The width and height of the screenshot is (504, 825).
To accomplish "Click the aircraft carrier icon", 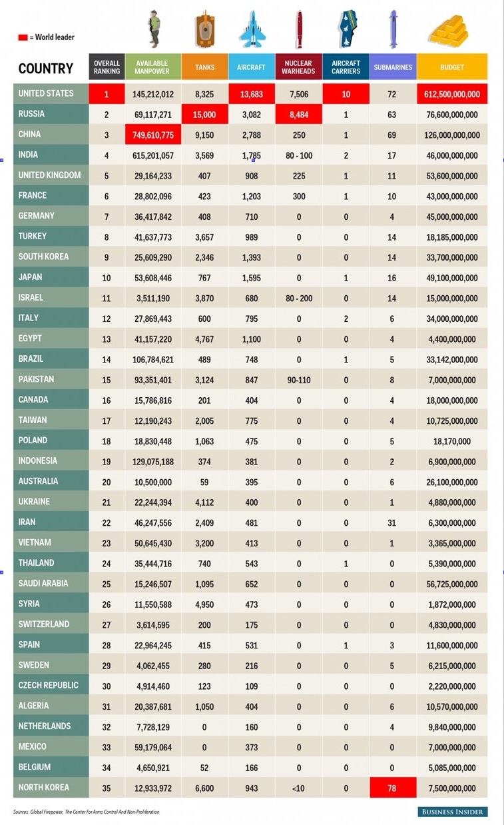I will click(346, 30).
